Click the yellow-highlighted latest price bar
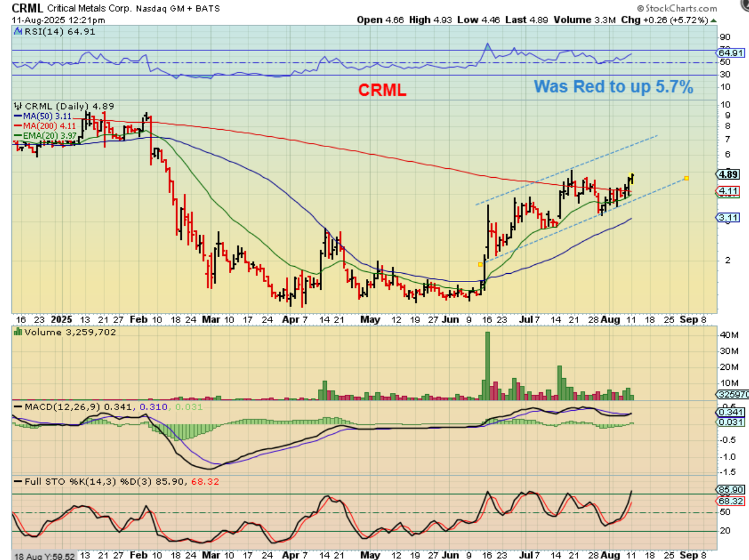The height and width of the screenshot is (560, 749). (x=632, y=178)
